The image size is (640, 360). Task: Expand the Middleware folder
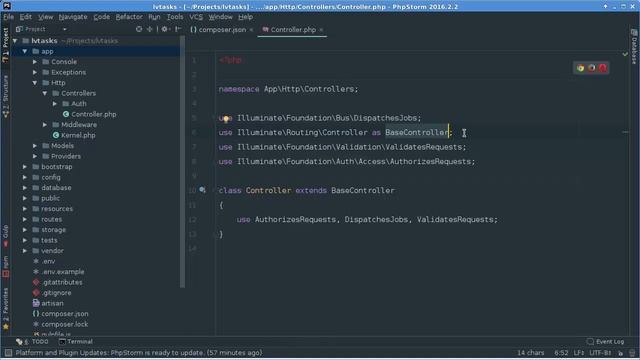click(45, 125)
